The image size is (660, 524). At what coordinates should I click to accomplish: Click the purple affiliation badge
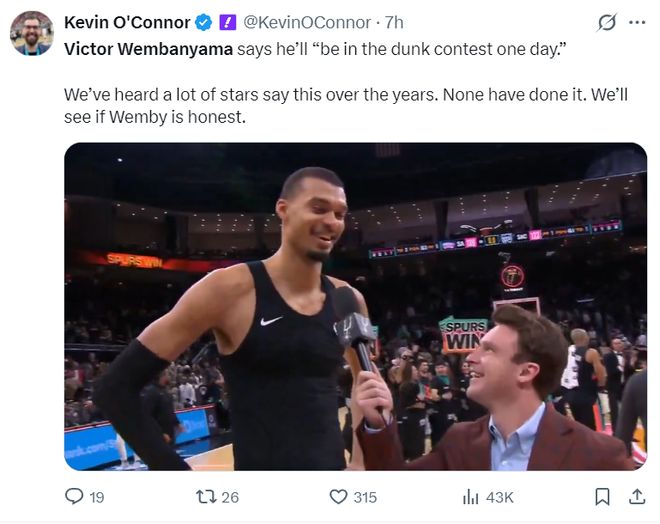[x=228, y=22]
